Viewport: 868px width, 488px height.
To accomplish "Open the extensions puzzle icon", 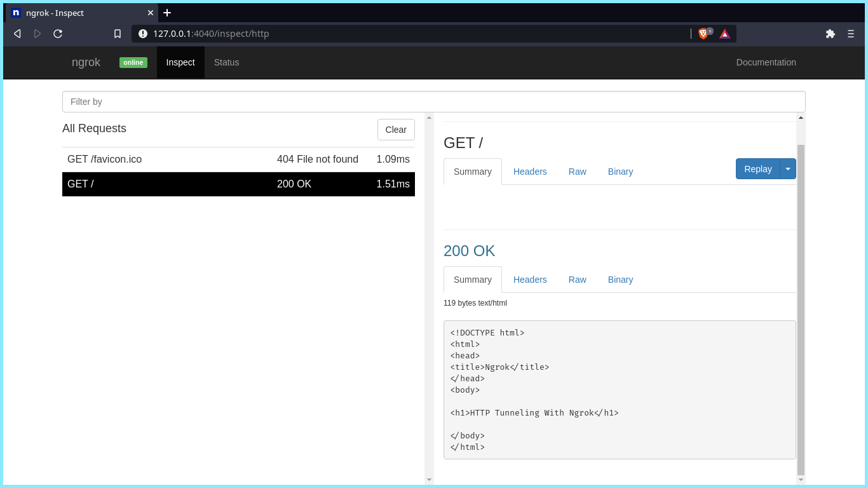I will [831, 34].
